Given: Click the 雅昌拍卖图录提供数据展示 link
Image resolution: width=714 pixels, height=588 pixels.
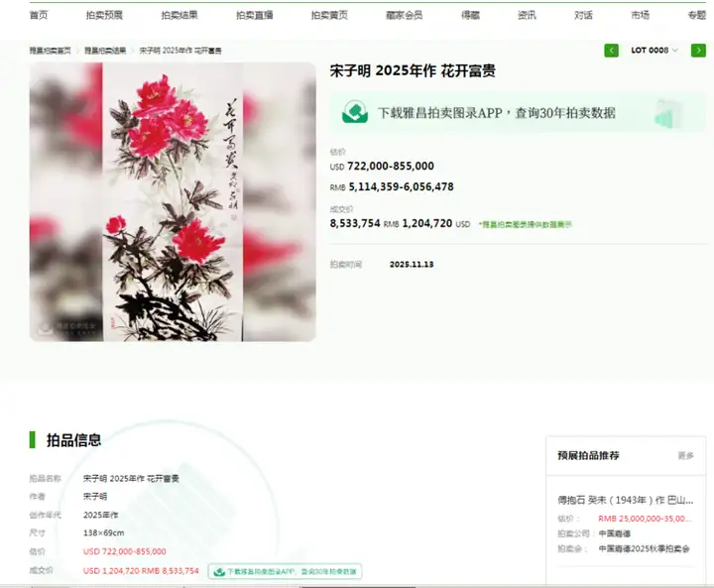Looking at the screenshot, I should click(x=526, y=224).
